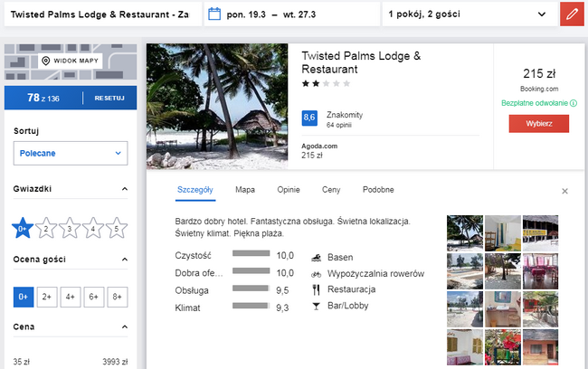Open the pink bungalow thumbnail
588x369 pixels.
click(x=540, y=347)
